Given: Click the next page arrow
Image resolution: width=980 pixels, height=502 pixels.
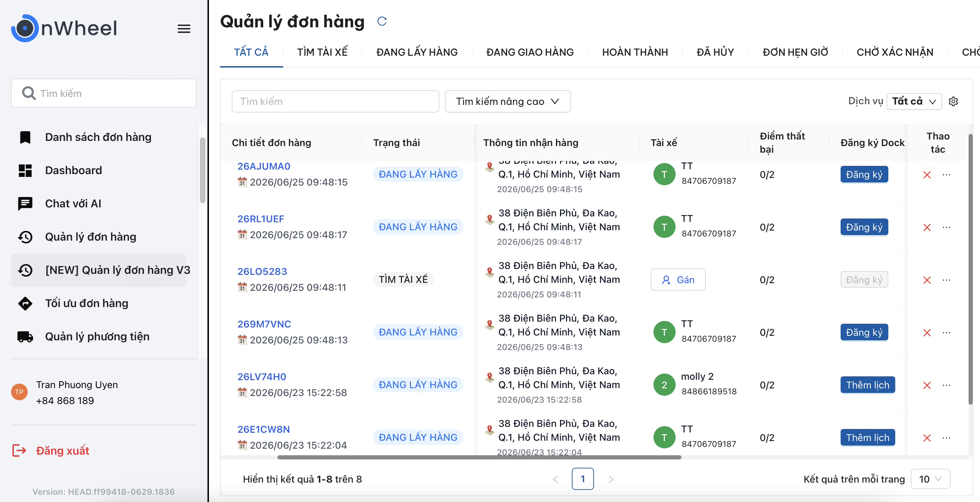Looking at the screenshot, I should (611, 479).
